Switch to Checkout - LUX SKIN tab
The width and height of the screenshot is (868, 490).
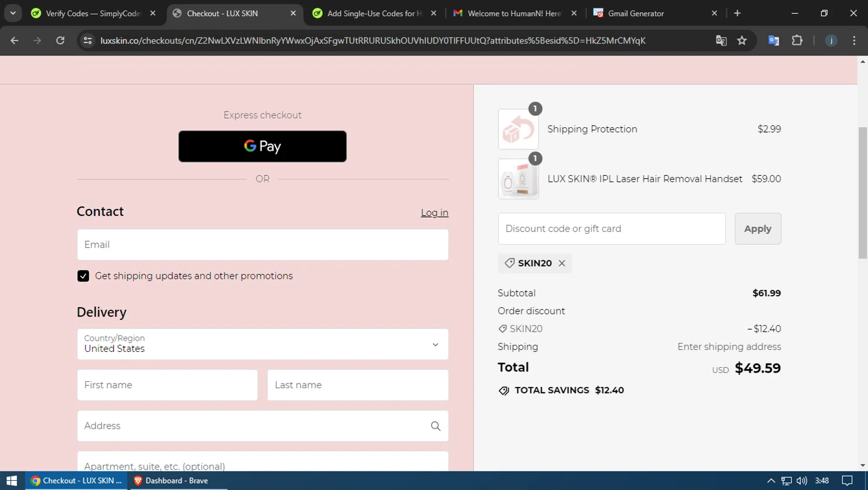point(234,13)
